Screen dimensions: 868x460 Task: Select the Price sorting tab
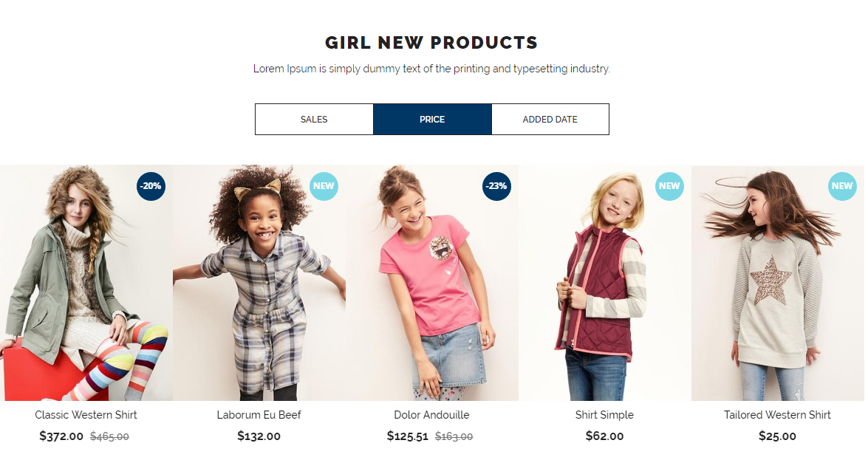coord(432,119)
